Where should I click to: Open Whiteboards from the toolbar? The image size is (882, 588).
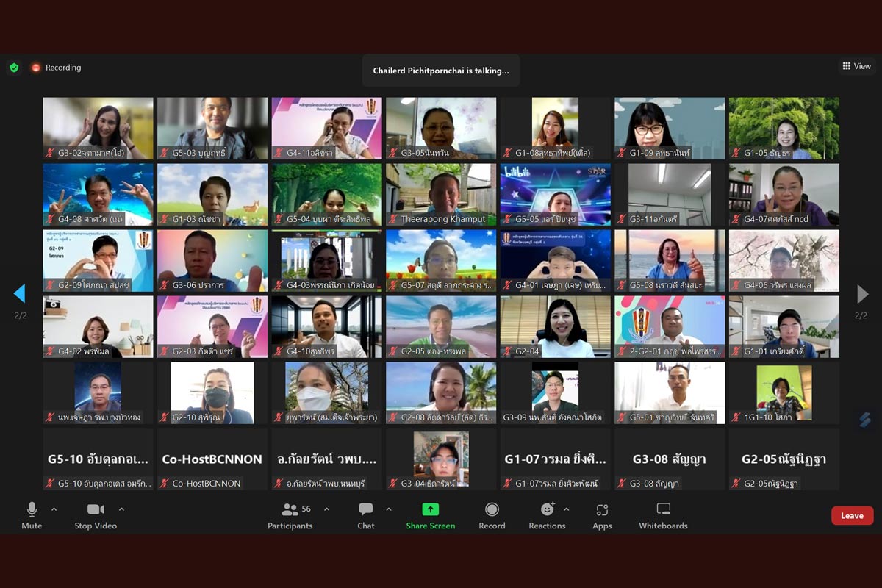(x=663, y=510)
